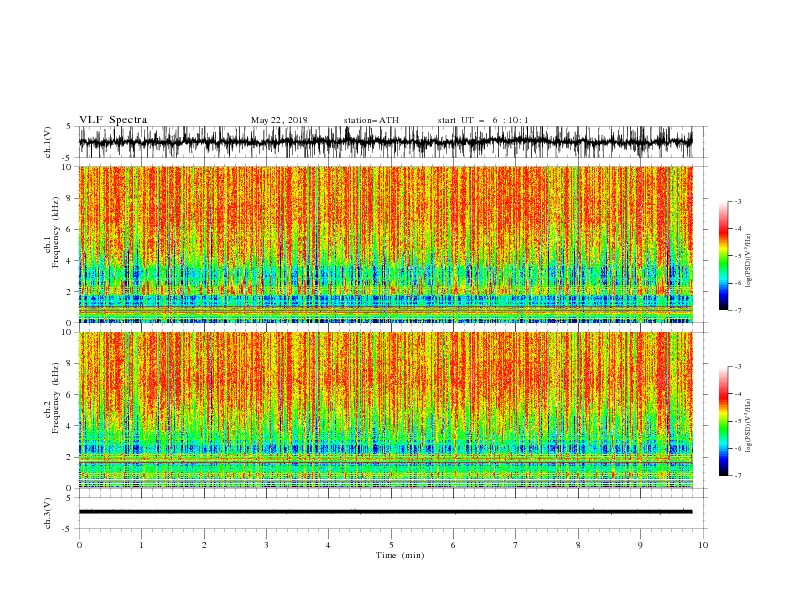Click the ch.1(V) axis "-5" tick label
Image resolution: width=792 pixels, height=612 pixels.
(68, 158)
